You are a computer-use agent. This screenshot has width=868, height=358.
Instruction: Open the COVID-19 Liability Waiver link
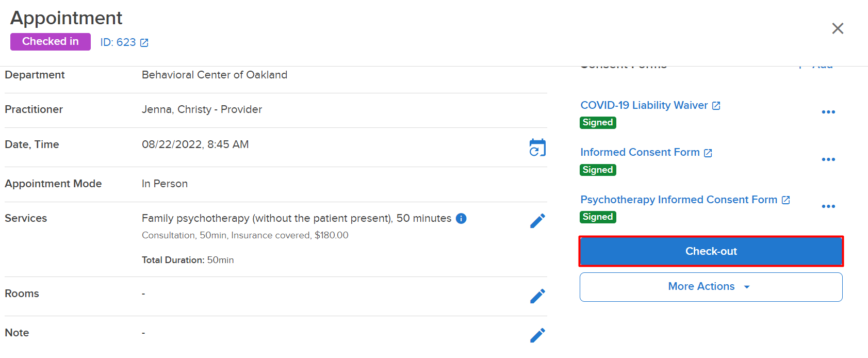(x=644, y=105)
